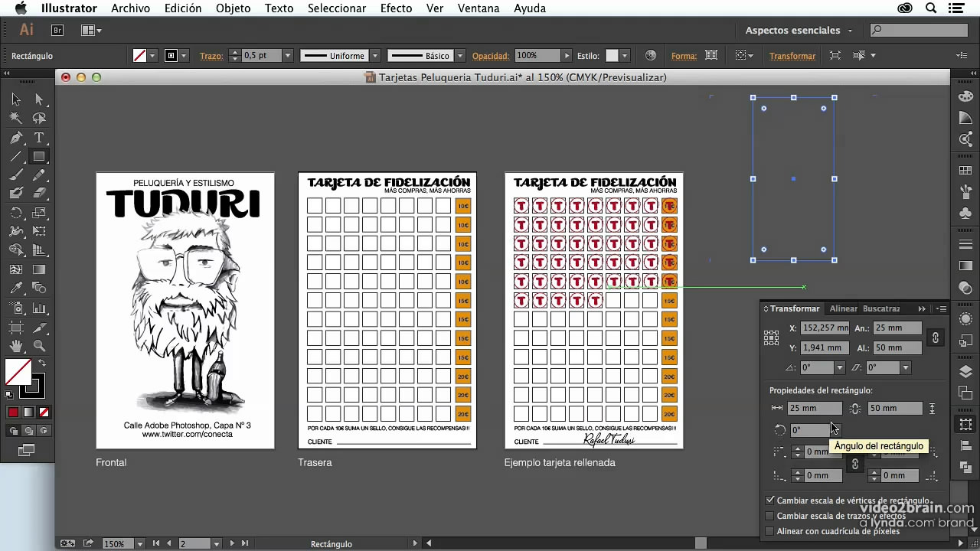Open the Estilo graphic style dropdown

point(625,56)
